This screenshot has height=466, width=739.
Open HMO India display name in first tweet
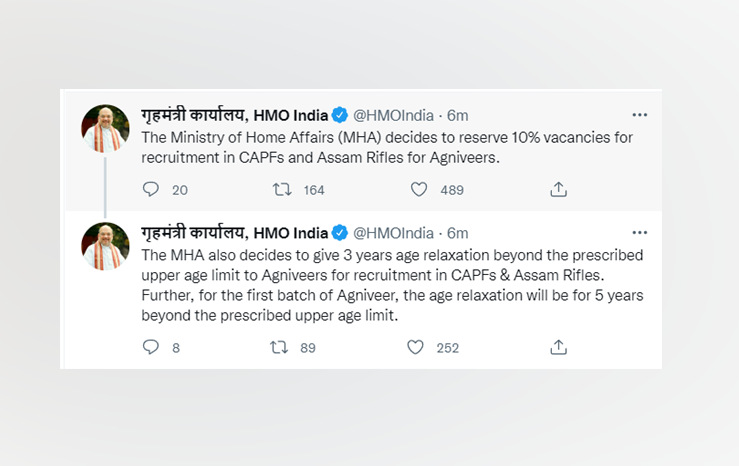[x=235, y=115]
